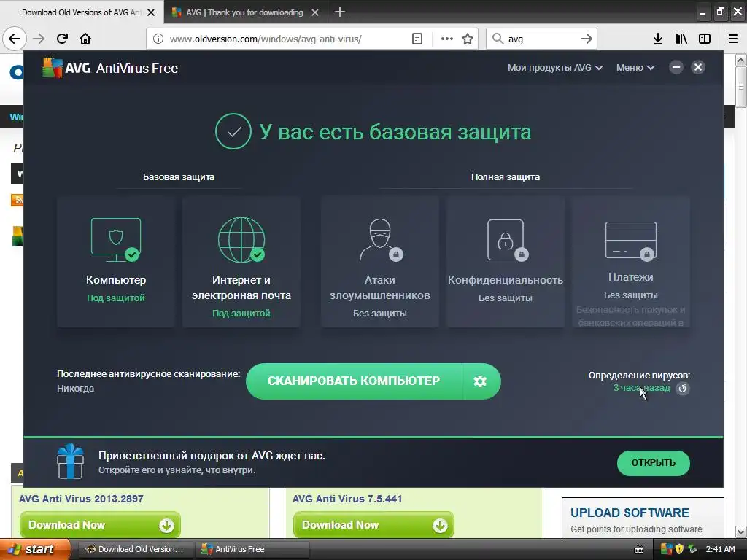
Task: Click the browser address bar URL
Action: [266, 39]
